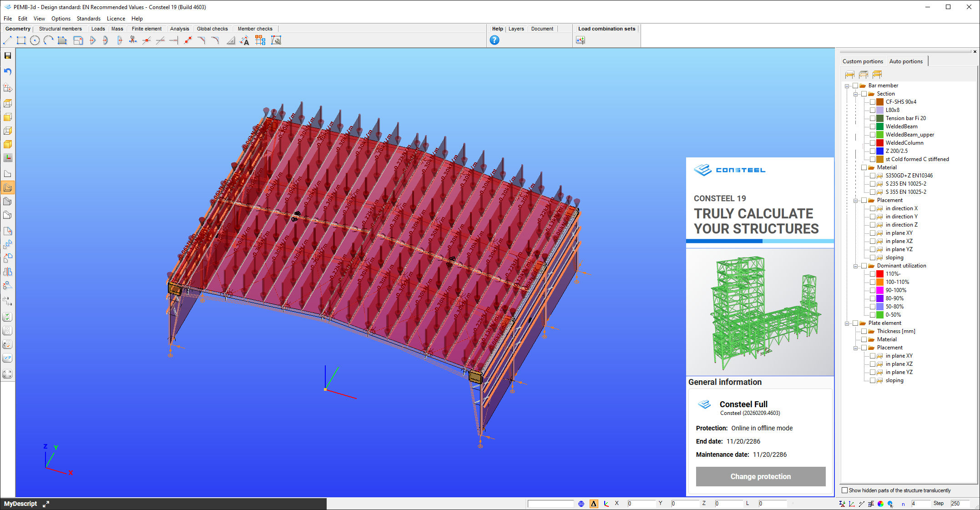Viewport: 980px width, 510px height.
Task: Click the Save icon in the left toolbar
Action: coord(8,56)
